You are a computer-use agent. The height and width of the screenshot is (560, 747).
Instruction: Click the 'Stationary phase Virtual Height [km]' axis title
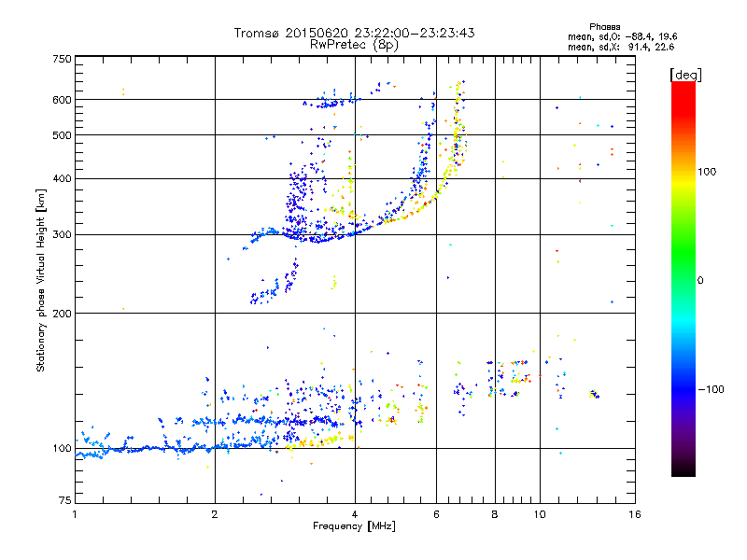pyautogui.click(x=40, y=281)
